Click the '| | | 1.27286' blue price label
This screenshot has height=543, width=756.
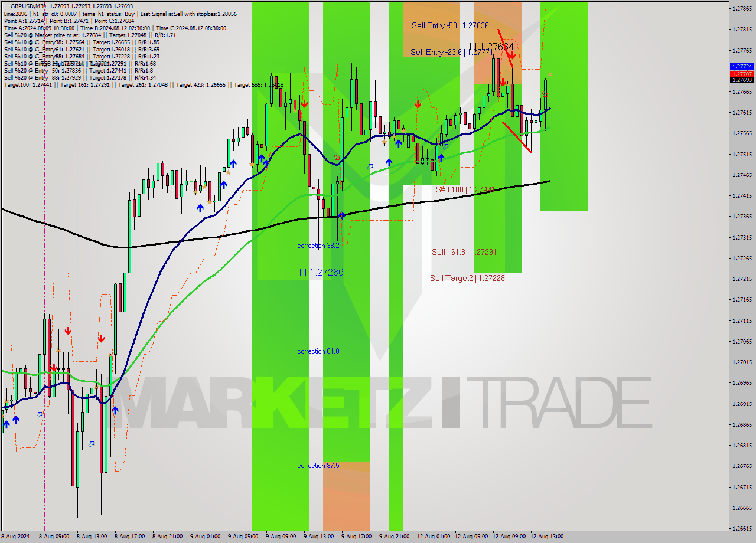pos(319,272)
